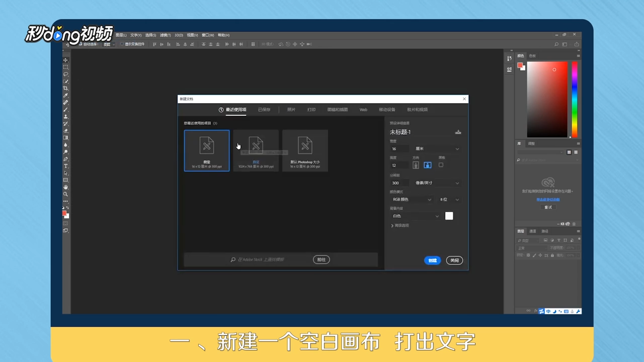Switch to 打印 tab in dialog

point(311,110)
